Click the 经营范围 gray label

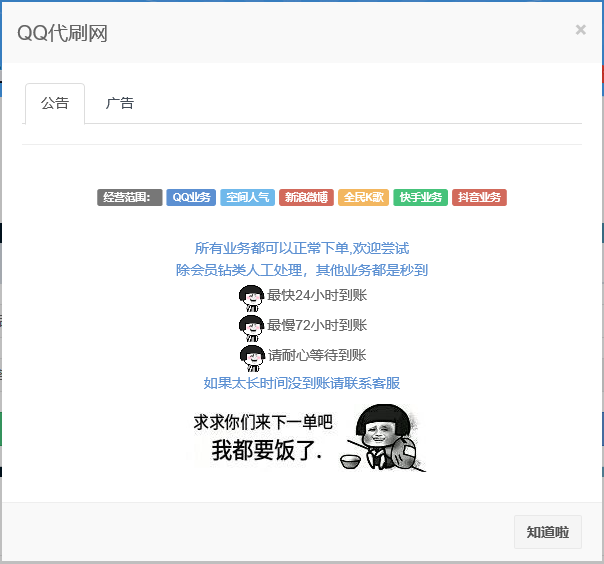[x=129, y=197]
